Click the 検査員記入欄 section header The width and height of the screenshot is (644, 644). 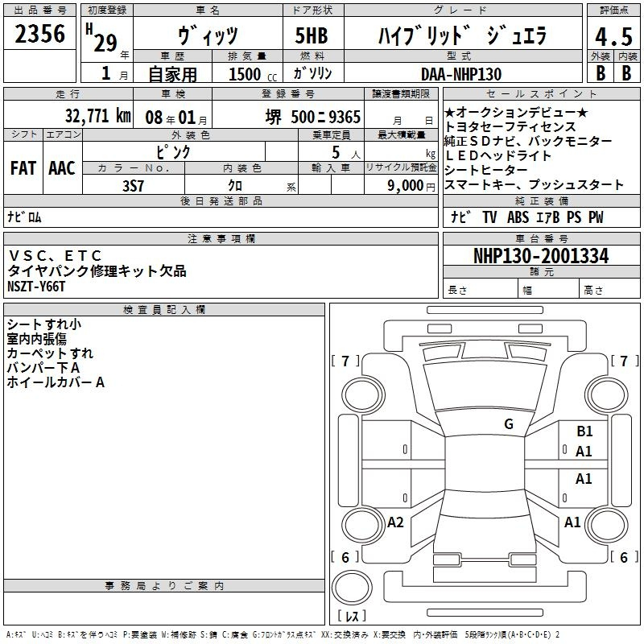(x=164, y=310)
